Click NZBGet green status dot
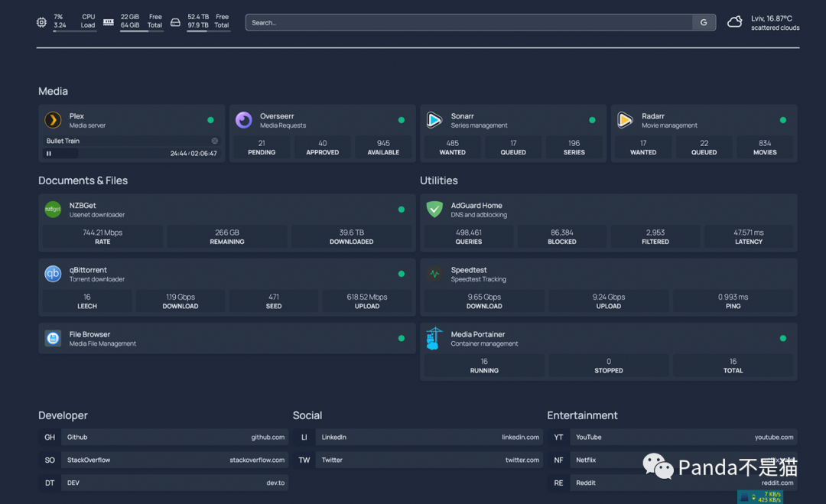Image resolution: width=826 pixels, height=504 pixels. (402, 210)
